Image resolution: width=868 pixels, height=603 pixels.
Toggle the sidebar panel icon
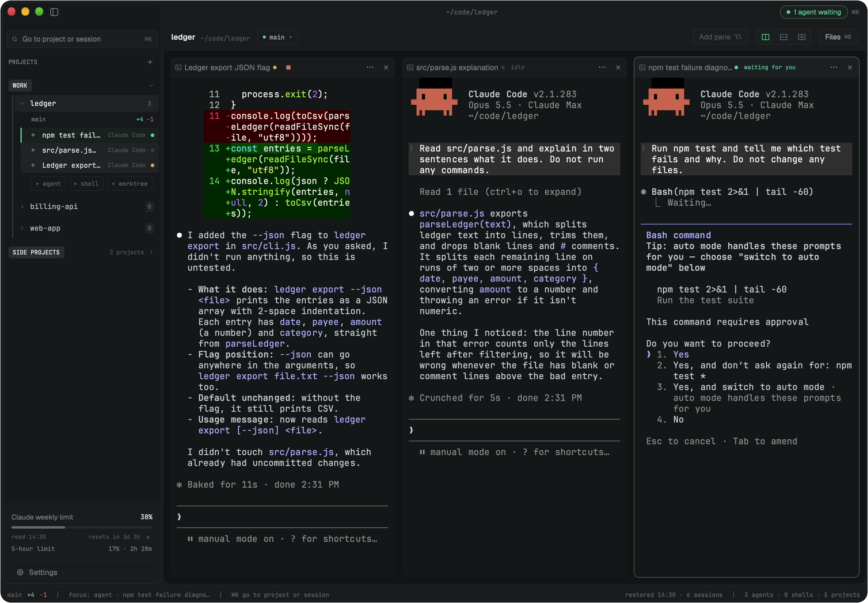coord(54,12)
